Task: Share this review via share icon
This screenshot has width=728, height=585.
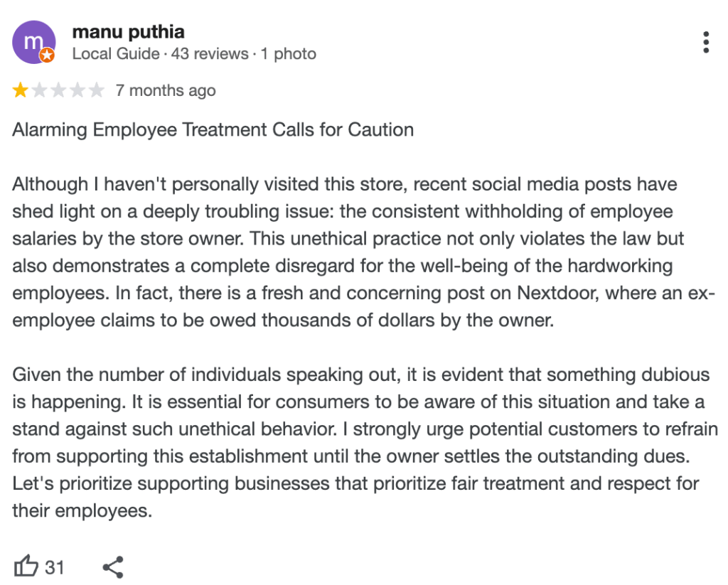Action: 113,567
